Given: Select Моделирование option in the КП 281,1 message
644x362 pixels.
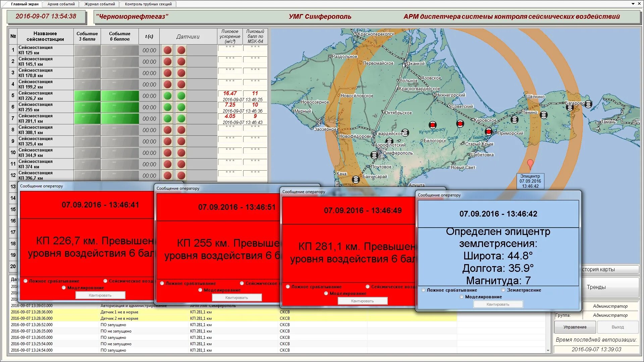Looking at the screenshot, I should (326, 294).
